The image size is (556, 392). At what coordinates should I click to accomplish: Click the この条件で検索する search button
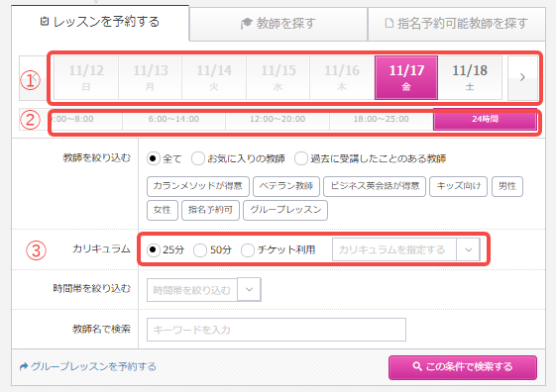pos(463,367)
